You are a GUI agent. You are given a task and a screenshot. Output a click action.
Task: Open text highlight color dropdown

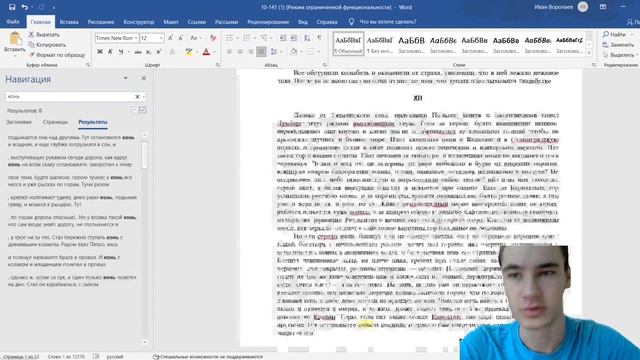[196, 52]
